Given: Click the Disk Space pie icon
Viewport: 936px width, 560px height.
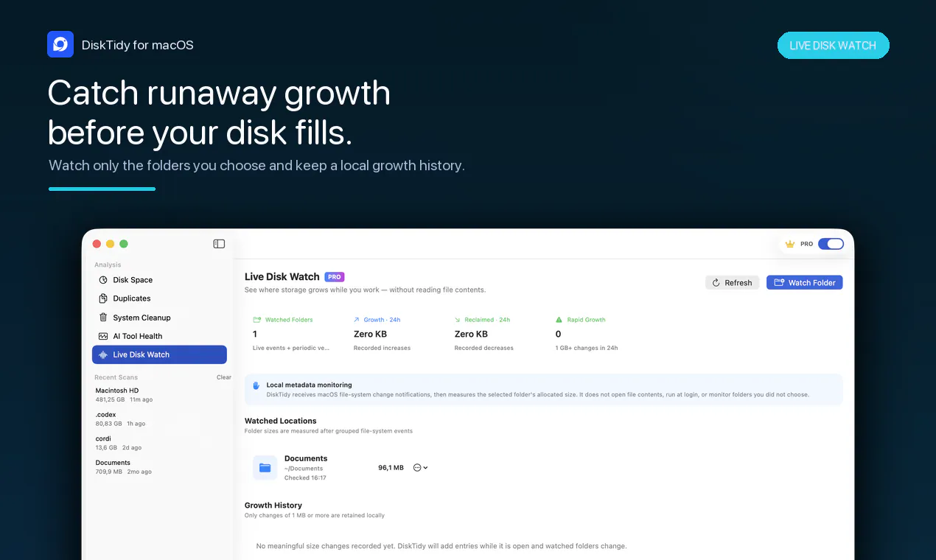Looking at the screenshot, I should point(103,280).
